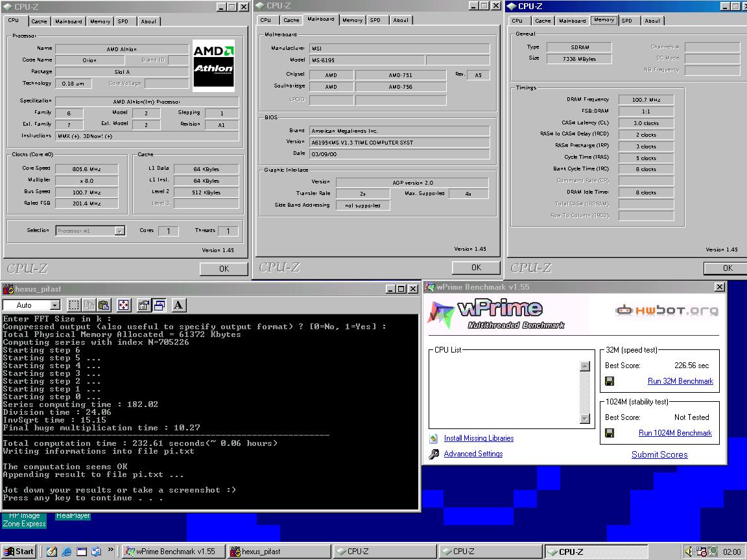Expand the Auto font size dropdown
This screenshot has width=747, height=560.
55,305
